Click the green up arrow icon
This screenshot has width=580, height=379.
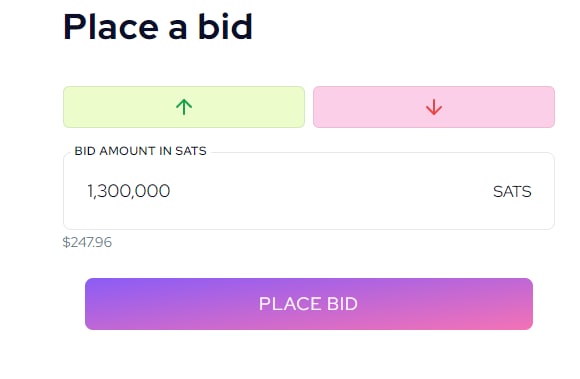pyautogui.click(x=184, y=107)
